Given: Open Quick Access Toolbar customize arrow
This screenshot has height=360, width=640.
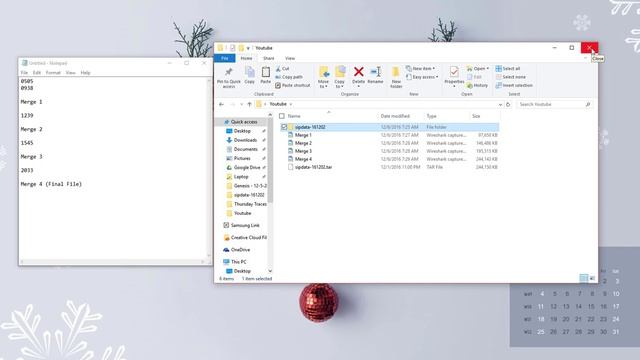Looking at the screenshot, I should pyautogui.click(x=248, y=48).
